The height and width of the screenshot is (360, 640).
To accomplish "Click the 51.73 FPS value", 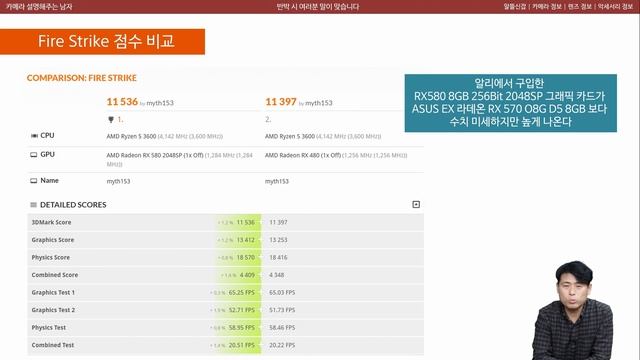I will point(282,310).
